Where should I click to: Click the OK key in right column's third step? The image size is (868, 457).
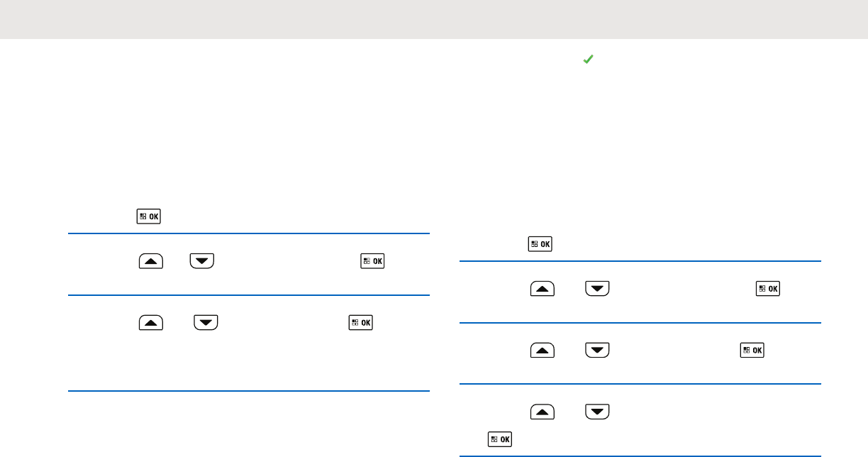coord(752,351)
